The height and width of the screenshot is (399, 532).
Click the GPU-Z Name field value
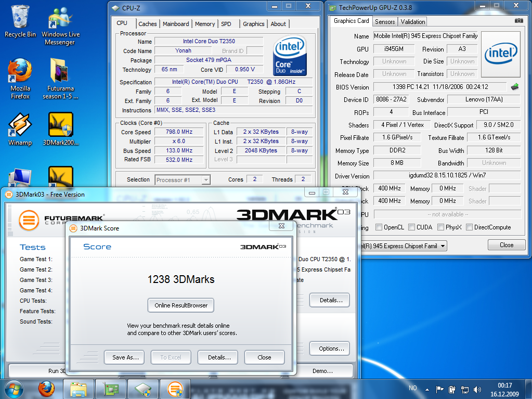[425, 36]
